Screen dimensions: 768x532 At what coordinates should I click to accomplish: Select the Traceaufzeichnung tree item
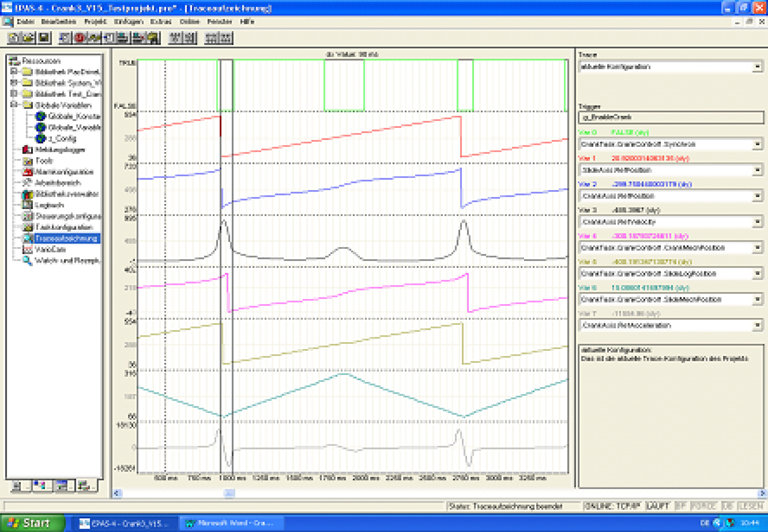pos(66,238)
